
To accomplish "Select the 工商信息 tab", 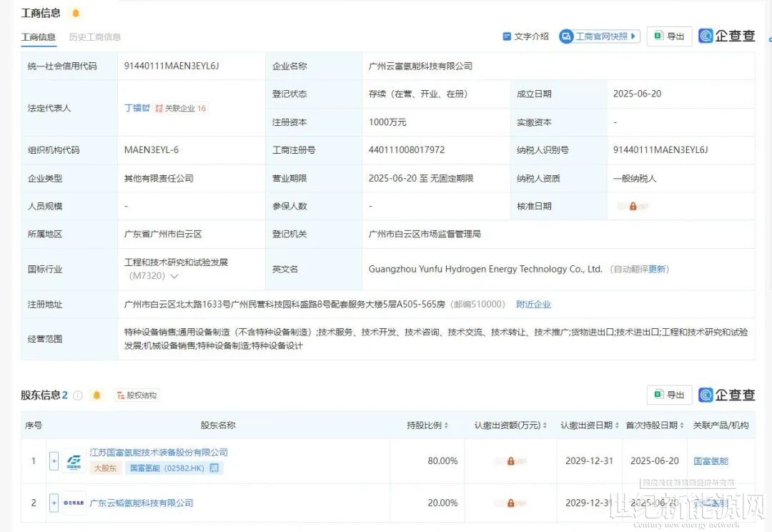I will 39,37.
